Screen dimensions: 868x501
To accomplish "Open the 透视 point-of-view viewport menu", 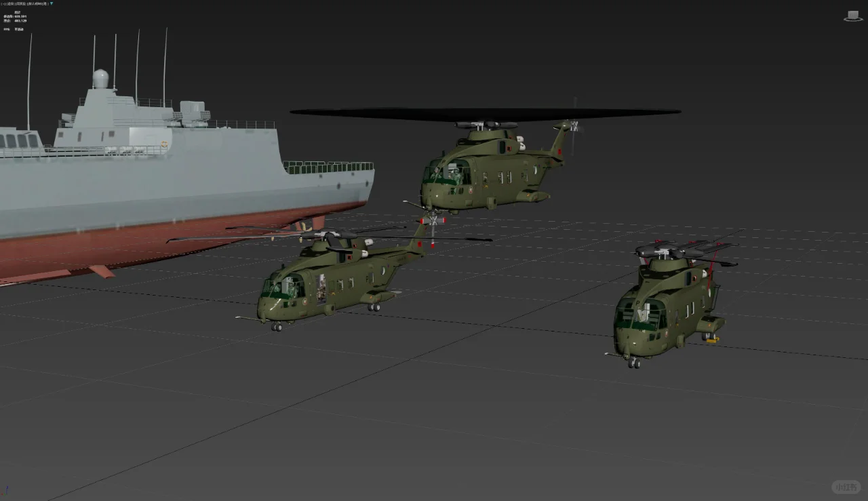I will point(9,3).
